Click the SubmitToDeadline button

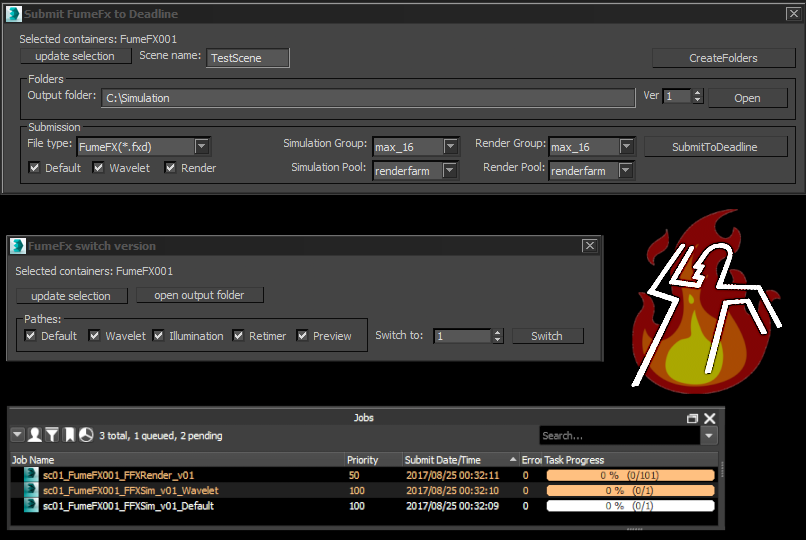[x=715, y=147]
